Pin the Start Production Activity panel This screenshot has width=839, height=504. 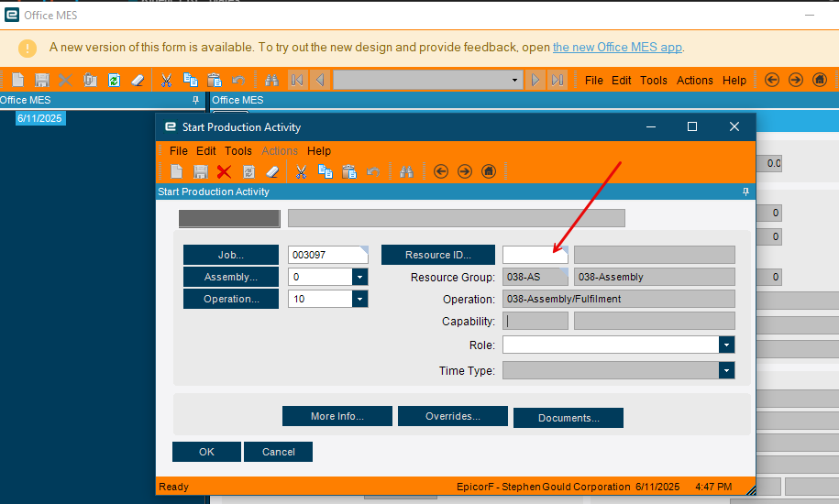click(745, 192)
